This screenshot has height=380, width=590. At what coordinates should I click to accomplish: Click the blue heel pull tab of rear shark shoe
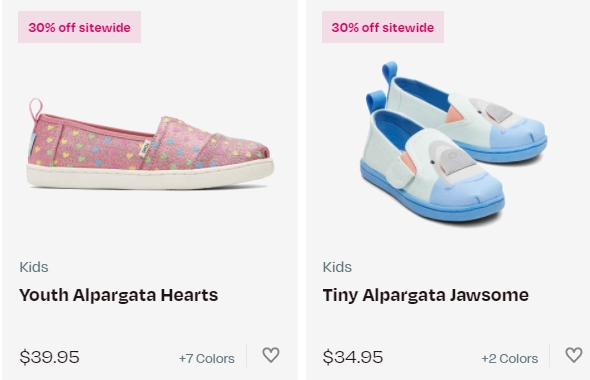[x=389, y=74]
